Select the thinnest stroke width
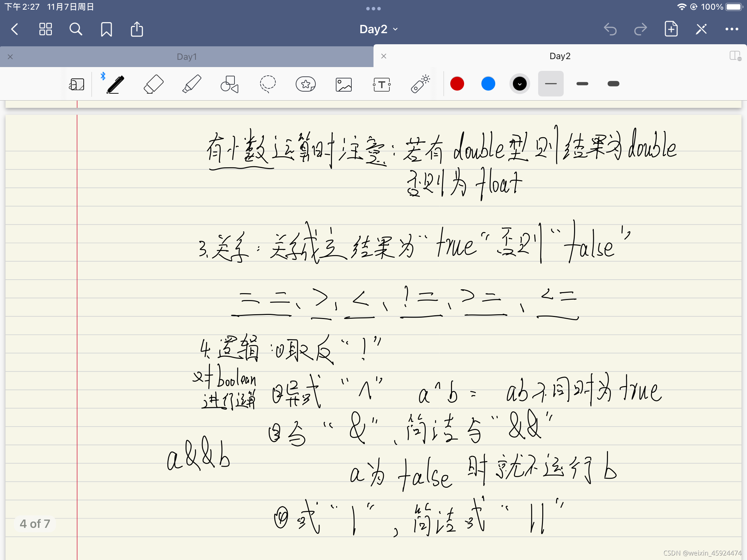 [x=551, y=84]
